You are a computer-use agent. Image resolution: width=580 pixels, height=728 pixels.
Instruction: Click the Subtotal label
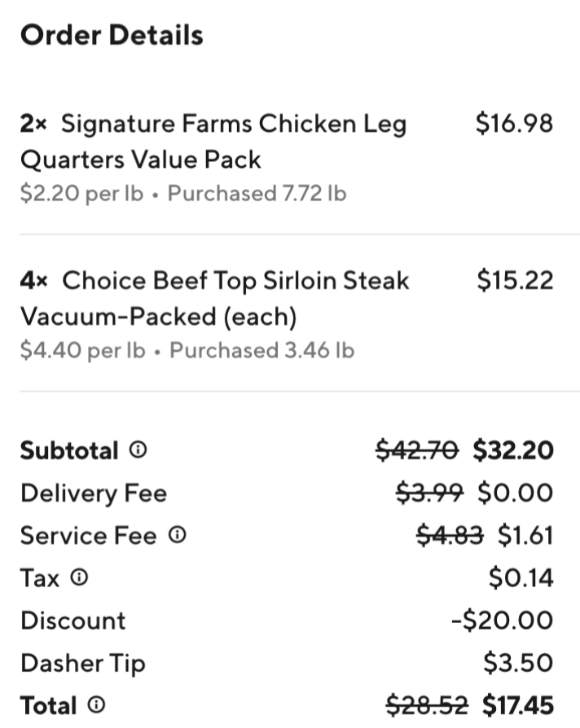pyautogui.click(x=69, y=450)
